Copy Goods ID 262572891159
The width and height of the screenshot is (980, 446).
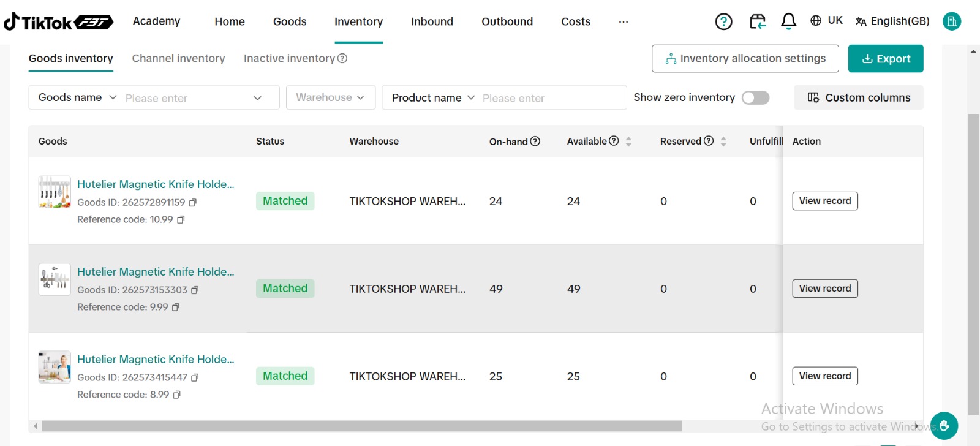click(193, 202)
